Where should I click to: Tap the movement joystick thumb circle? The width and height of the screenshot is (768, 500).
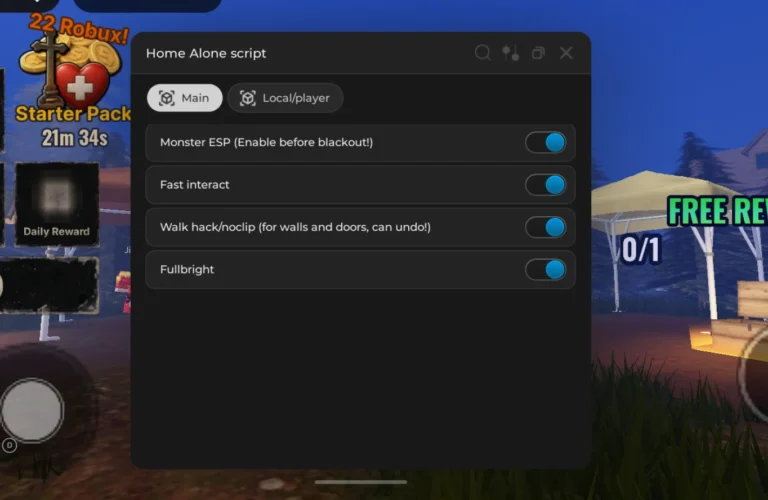point(32,410)
